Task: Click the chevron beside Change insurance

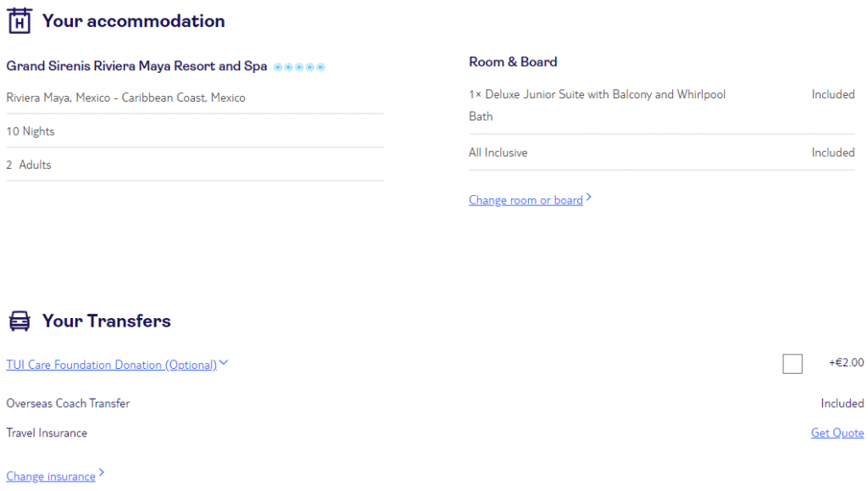Action: (102, 472)
